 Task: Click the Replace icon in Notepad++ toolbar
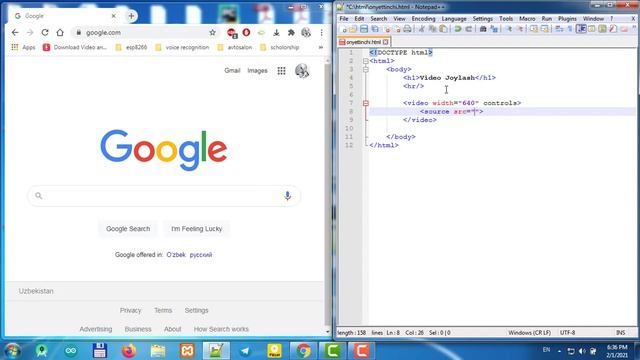(494, 29)
